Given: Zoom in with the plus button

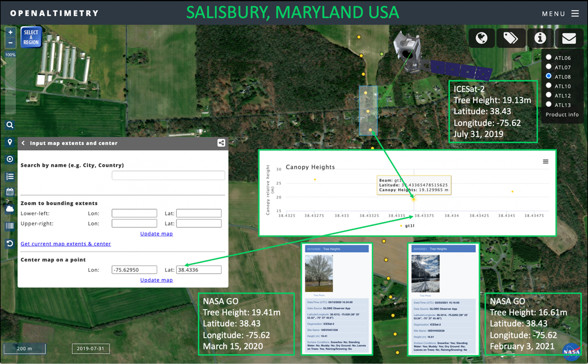Looking at the screenshot, I should click(x=10, y=32).
